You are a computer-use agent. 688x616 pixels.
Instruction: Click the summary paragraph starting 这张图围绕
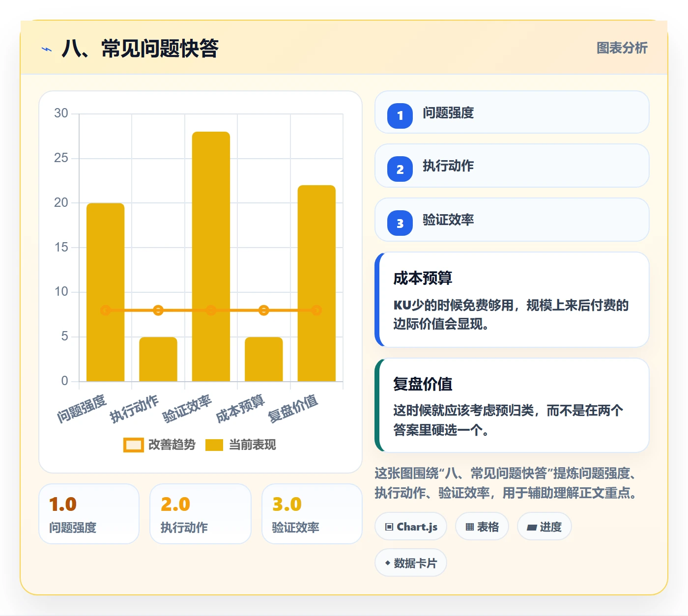coord(506,483)
